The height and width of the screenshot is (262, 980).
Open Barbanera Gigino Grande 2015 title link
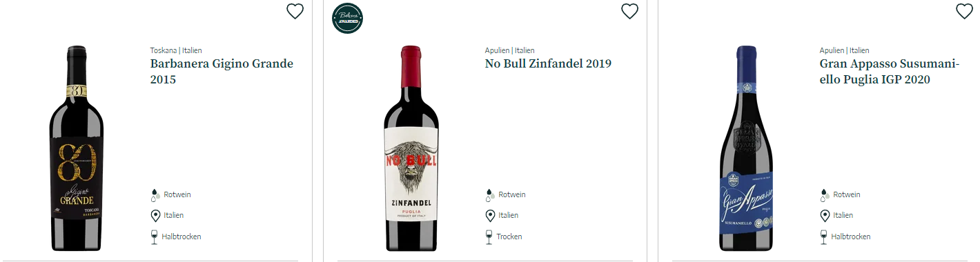(222, 72)
